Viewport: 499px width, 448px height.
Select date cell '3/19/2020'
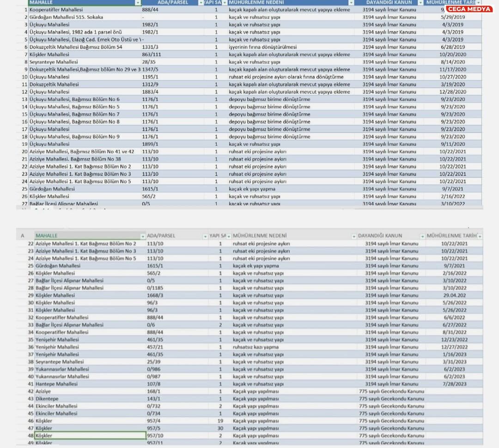pos(453,85)
